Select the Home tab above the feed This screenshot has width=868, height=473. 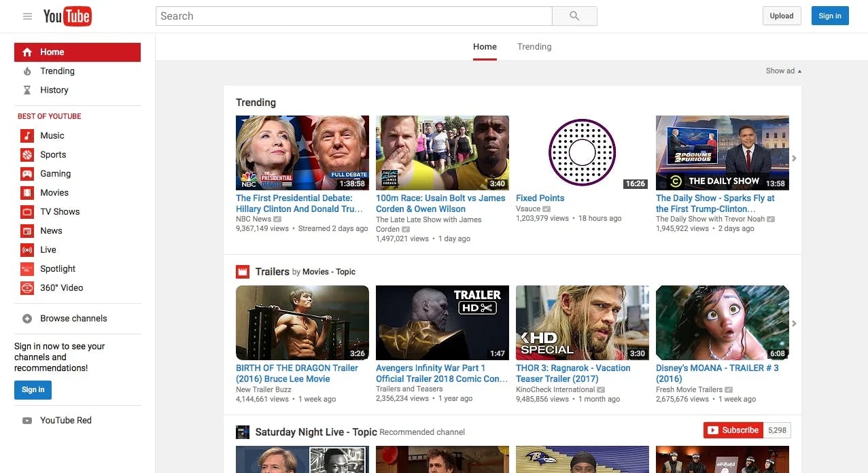point(485,46)
